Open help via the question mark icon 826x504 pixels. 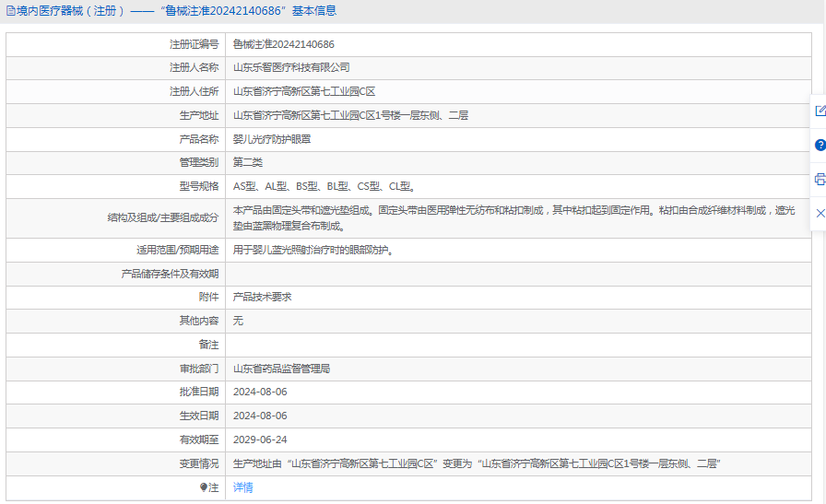click(x=820, y=145)
